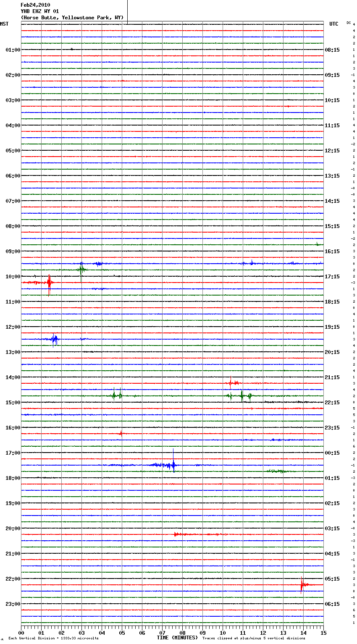
Task: Click the 09:15 UTC label
Action: (332, 75)
